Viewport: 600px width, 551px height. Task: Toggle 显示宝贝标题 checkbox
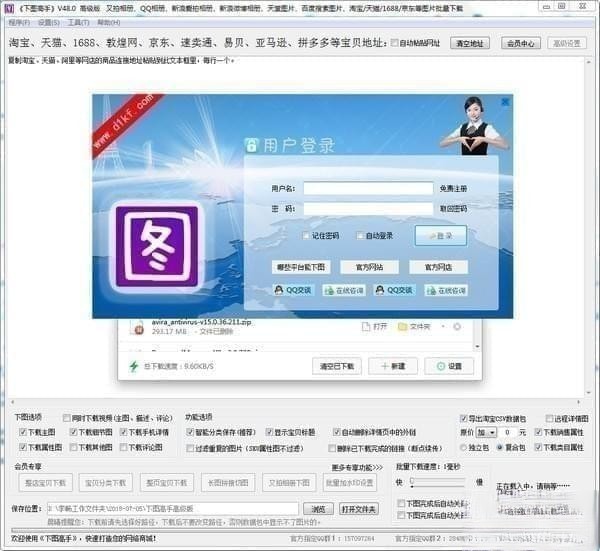(x=269, y=432)
